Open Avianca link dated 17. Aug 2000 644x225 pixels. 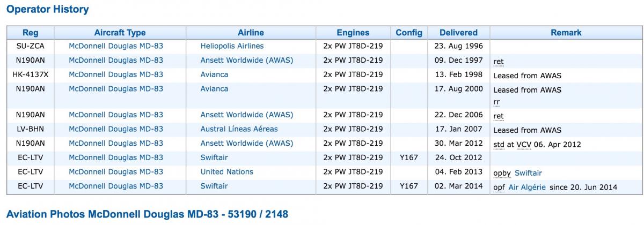pos(214,89)
